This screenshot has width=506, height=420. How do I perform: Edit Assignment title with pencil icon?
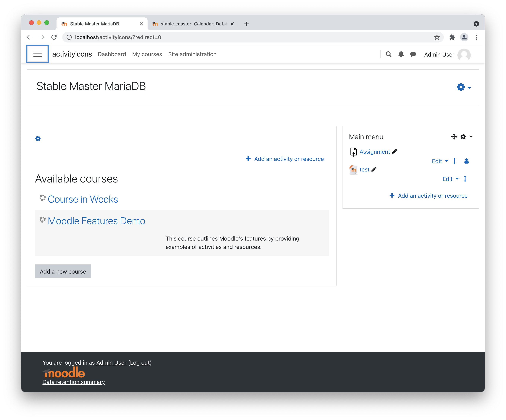pos(395,152)
